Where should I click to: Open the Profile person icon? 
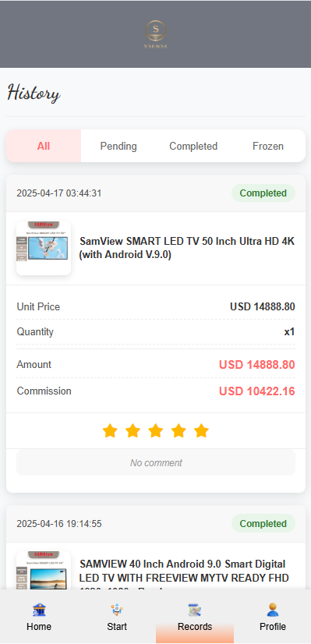click(x=273, y=610)
